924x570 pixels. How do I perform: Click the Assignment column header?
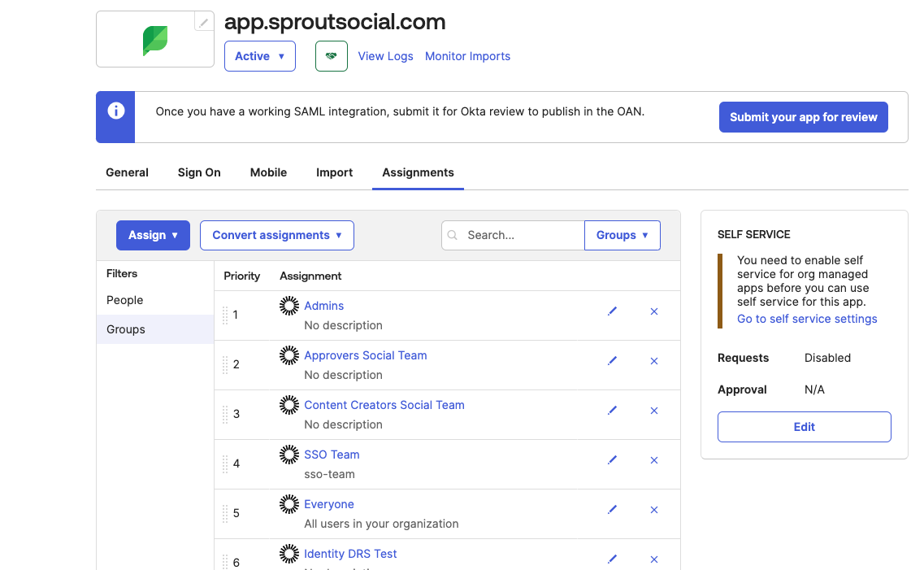point(310,276)
